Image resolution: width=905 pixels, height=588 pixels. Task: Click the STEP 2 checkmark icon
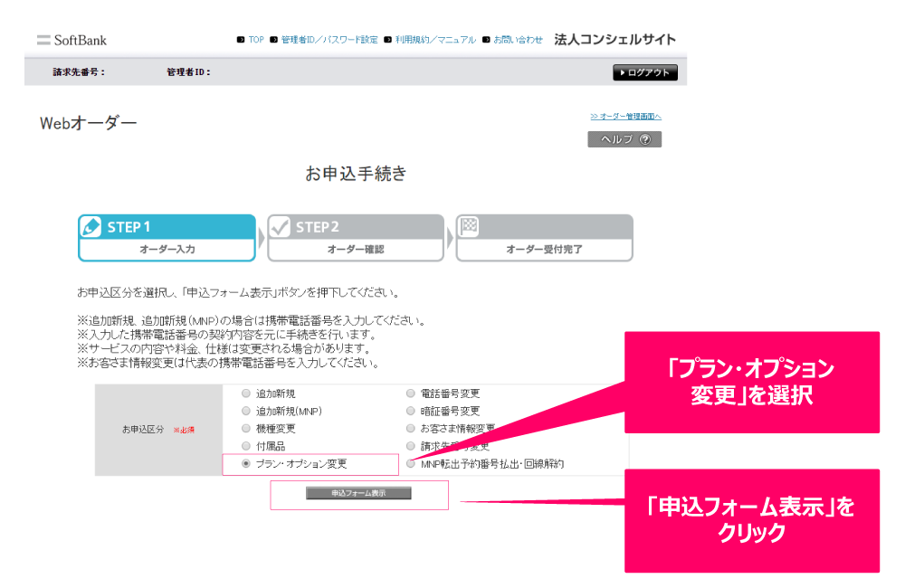point(280,227)
